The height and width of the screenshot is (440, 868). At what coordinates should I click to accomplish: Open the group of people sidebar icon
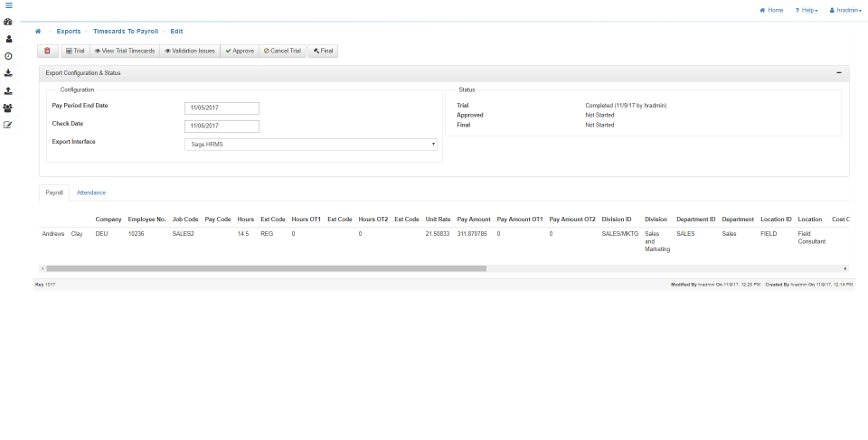[8, 108]
